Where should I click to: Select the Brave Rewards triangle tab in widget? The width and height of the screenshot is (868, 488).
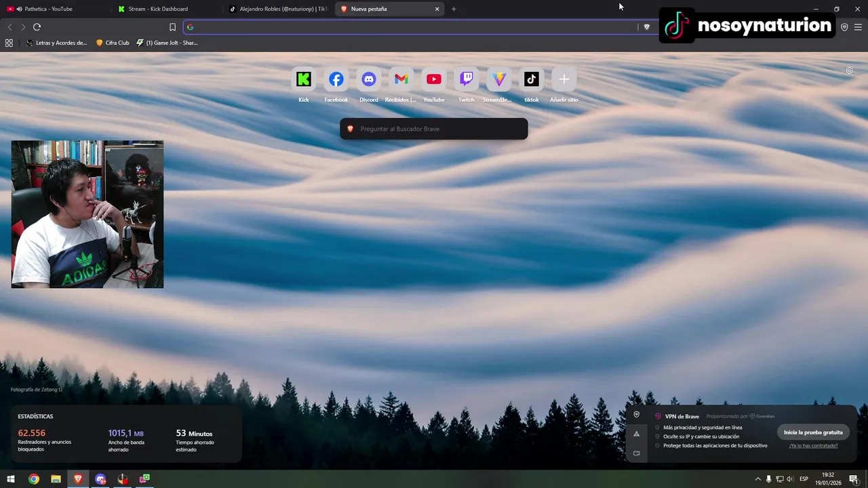pyautogui.click(x=636, y=434)
